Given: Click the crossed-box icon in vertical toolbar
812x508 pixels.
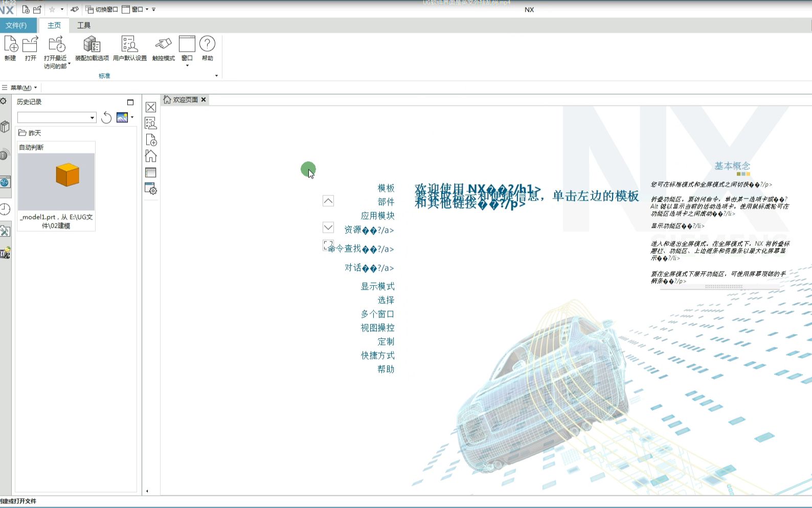Looking at the screenshot, I should (151, 107).
